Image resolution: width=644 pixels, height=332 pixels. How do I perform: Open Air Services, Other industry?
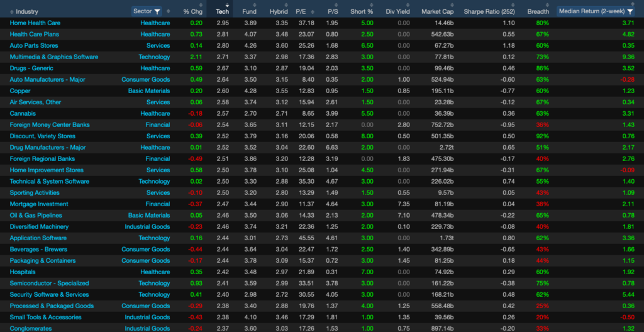pyautogui.click(x=35, y=102)
